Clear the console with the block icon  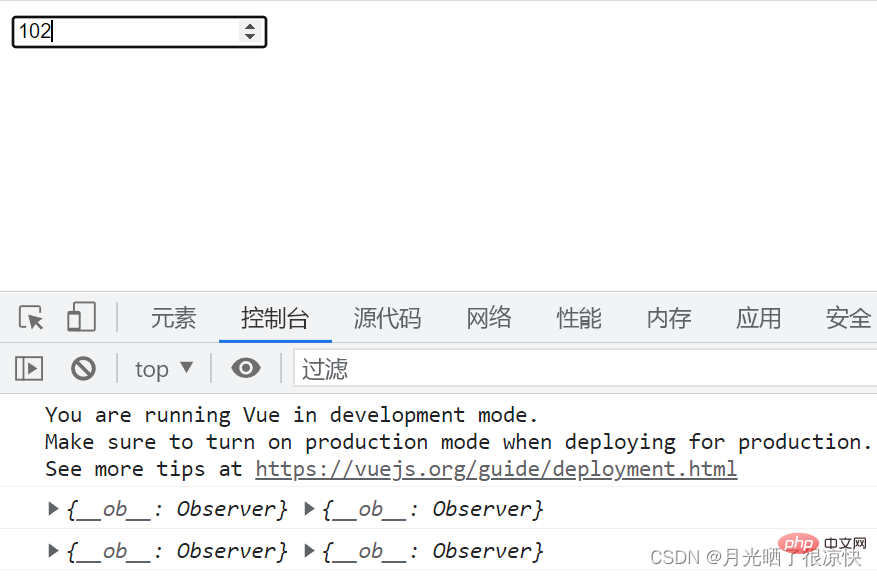(83, 369)
